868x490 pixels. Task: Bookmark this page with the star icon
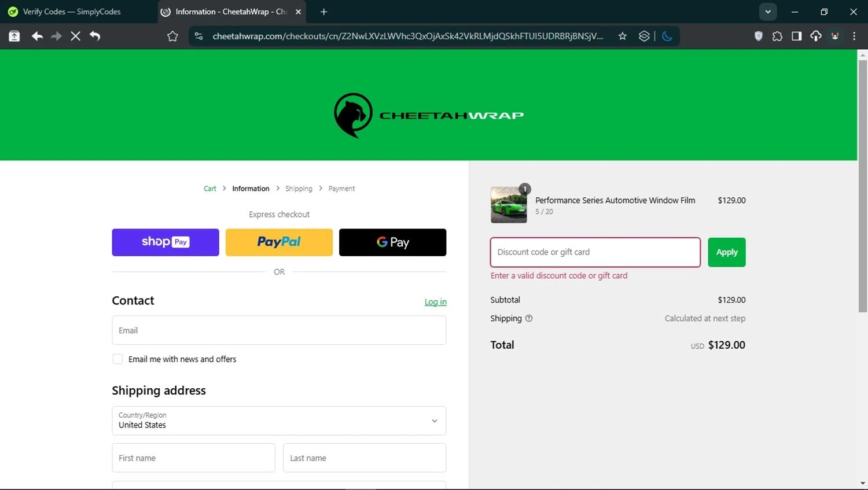pyautogui.click(x=623, y=36)
